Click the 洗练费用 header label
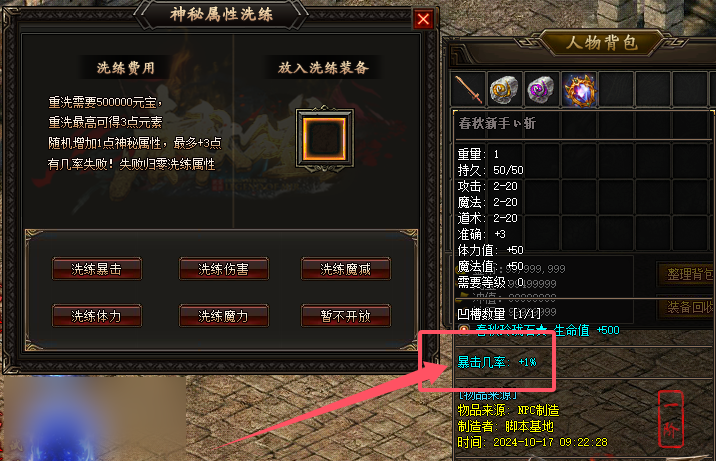 126,68
